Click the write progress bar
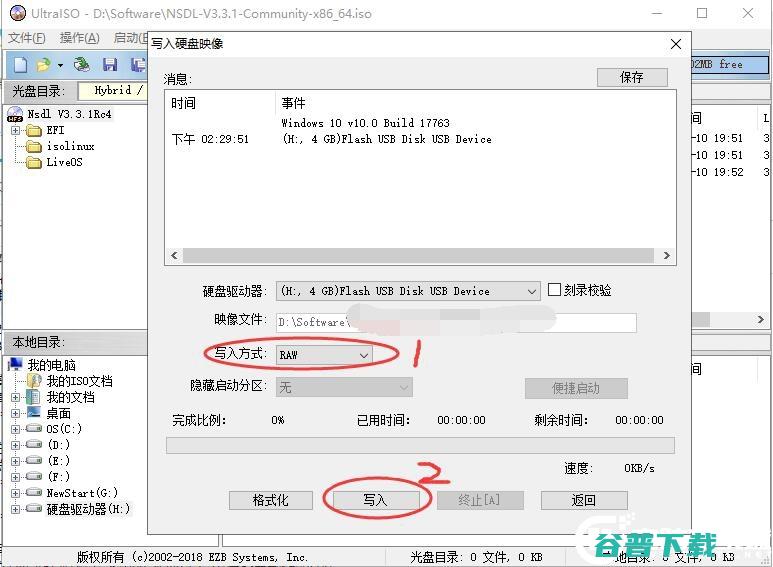The image size is (773, 567). coord(420,445)
